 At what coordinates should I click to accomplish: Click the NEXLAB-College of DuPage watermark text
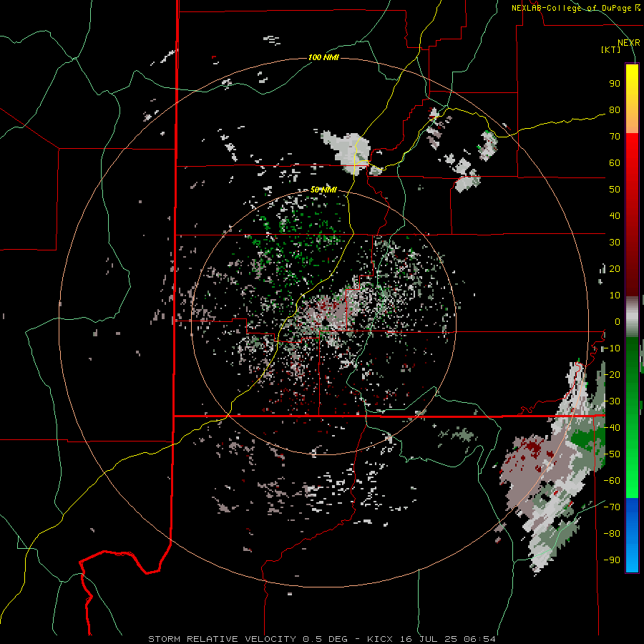[x=575, y=8]
